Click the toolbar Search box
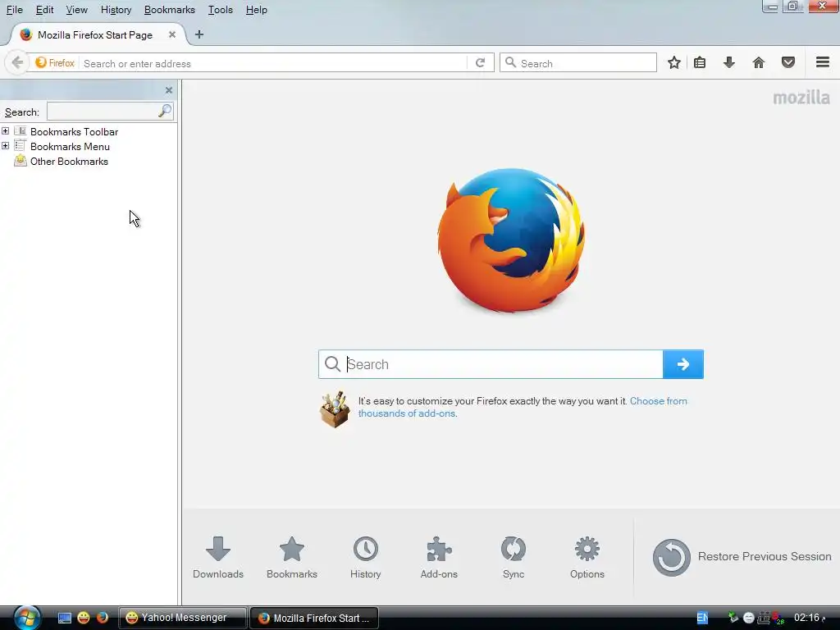The width and height of the screenshot is (840, 630). 578,63
